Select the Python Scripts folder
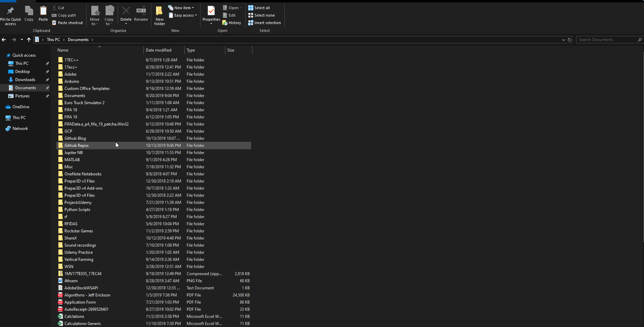The image size is (644, 327). point(77,210)
